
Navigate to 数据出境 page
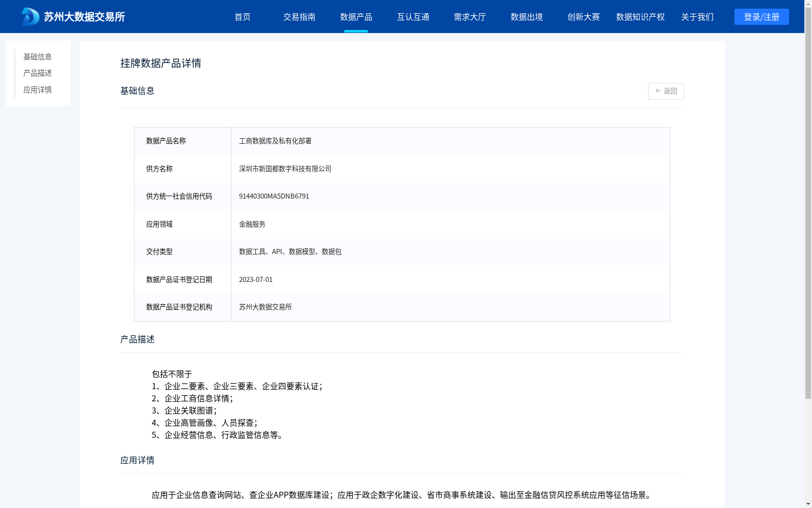(x=527, y=17)
